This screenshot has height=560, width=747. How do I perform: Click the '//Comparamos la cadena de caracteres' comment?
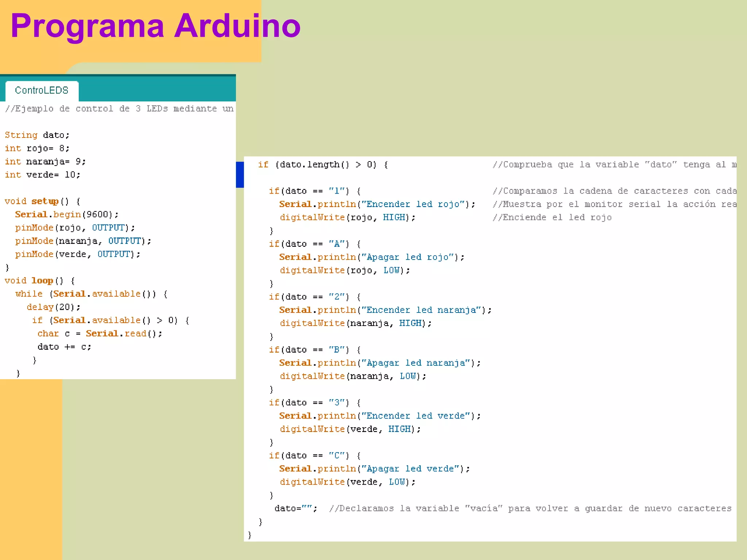(615, 191)
